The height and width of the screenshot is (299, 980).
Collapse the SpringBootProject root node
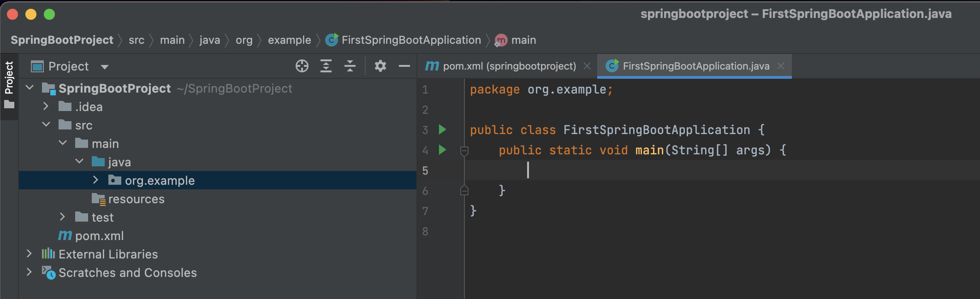coord(30,88)
